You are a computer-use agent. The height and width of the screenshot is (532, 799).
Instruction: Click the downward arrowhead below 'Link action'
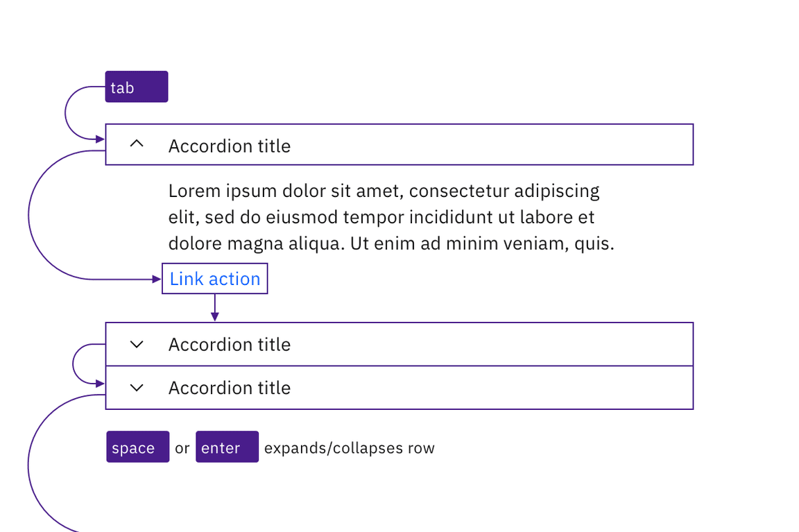[215, 317]
